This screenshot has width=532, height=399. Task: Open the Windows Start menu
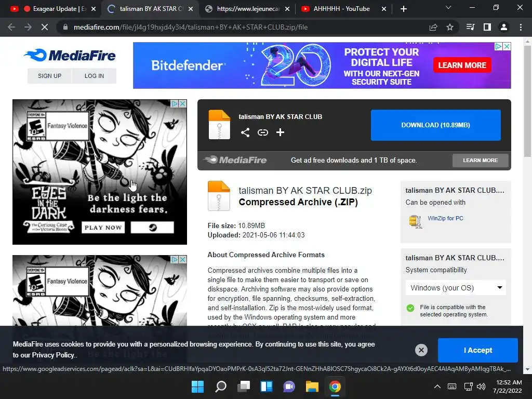click(197, 387)
